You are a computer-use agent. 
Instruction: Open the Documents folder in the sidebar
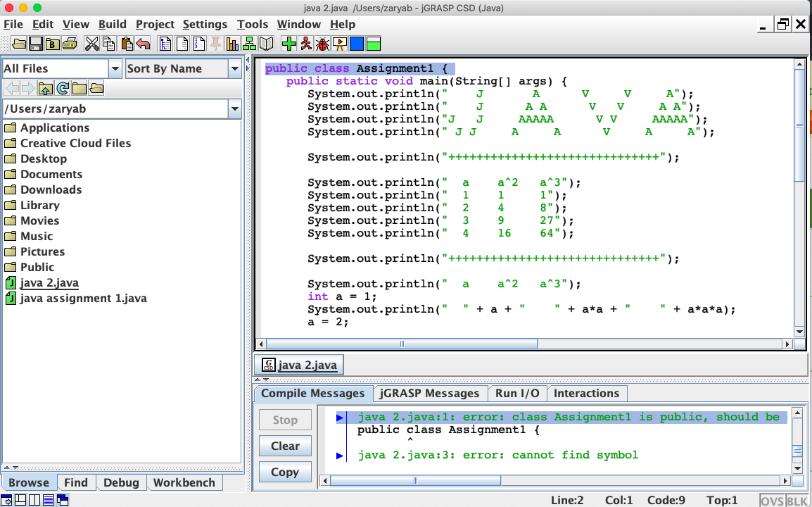(51, 174)
